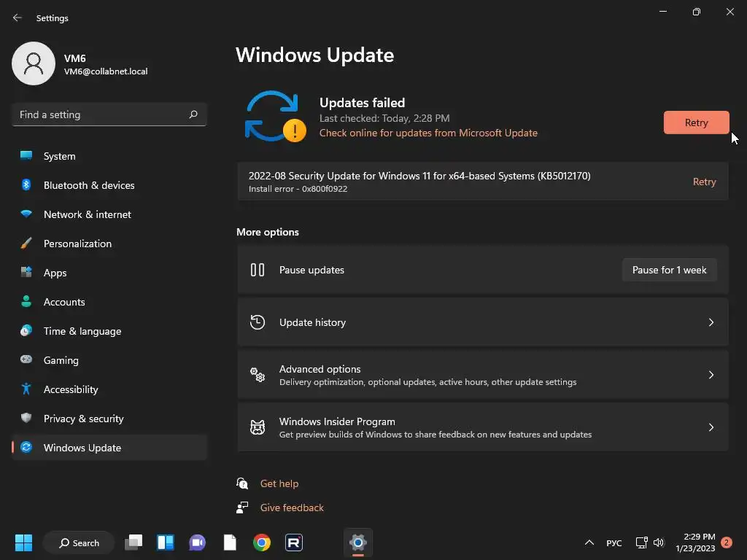
Task: Go to System settings
Action: [x=109, y=156]
